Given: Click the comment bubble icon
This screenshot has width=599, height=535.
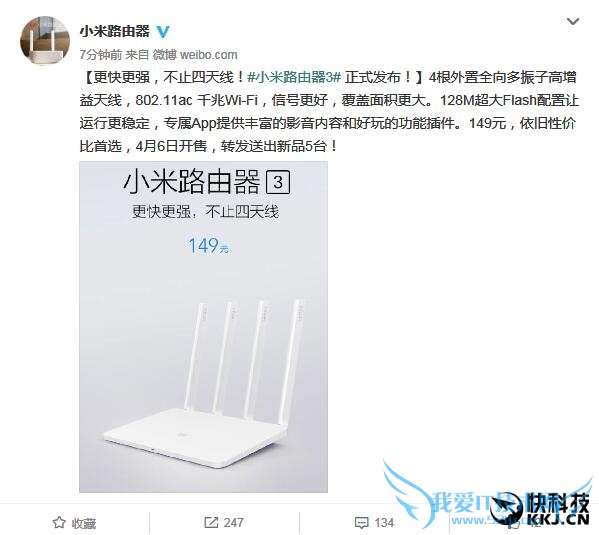Looking at the screenshot, I should point(361,522).
